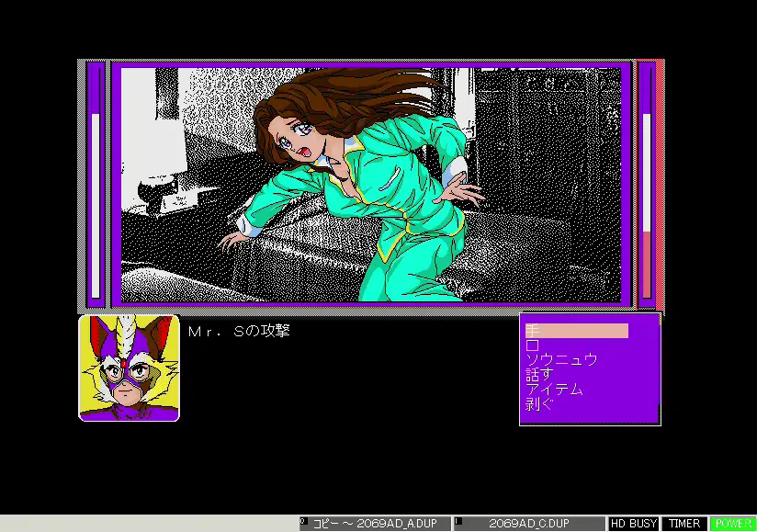The width and height of the screenshot is (757, 532).
Task: Click the right pink vertical gauge
Action: [x=647, y=184]
